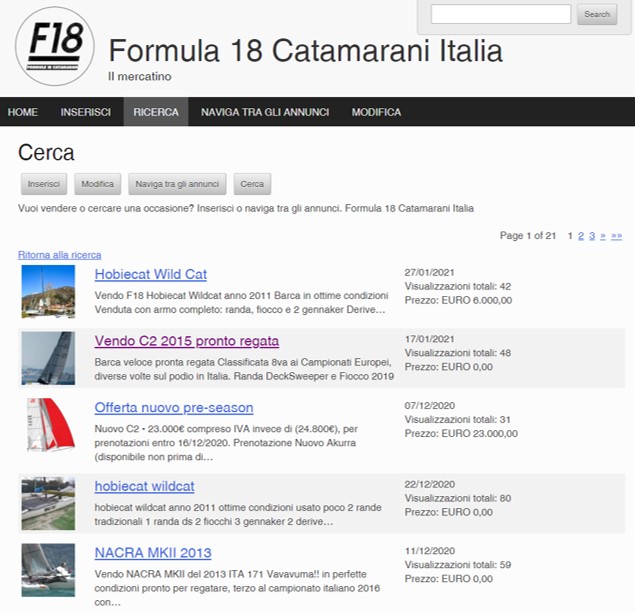Click the gray Cerca button
The height and width of the screenshot is (613, 635).
coord(252,184)
